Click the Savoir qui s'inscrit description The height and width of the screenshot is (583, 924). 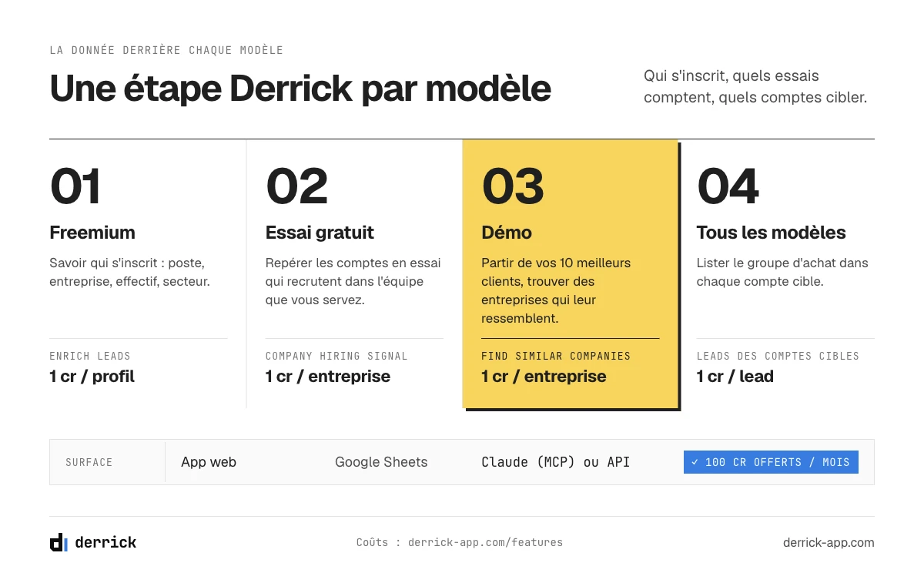(x=129, y=272)
